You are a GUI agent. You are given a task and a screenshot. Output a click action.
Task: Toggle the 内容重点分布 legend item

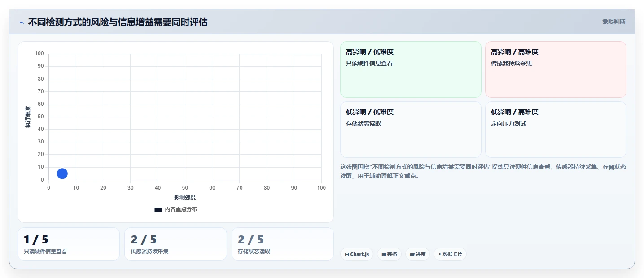coord(175,209)
